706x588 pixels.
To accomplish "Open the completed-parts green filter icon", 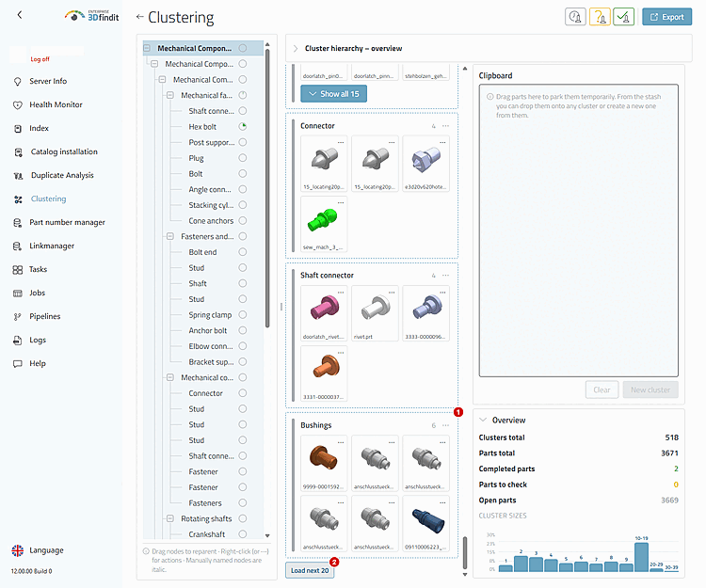I will pyautogui.click(x=623, y=17).
